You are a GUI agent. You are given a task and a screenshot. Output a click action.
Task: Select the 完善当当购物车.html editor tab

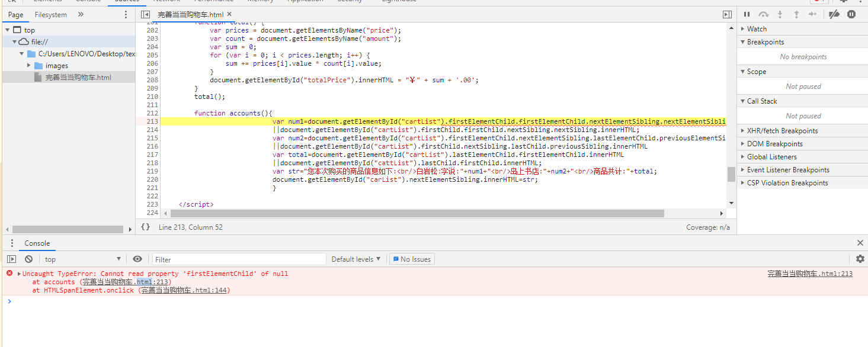191,14
